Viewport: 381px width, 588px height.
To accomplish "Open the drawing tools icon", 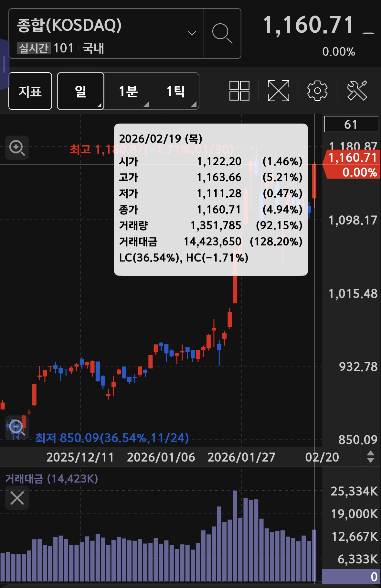I will (x=357, y=91).
